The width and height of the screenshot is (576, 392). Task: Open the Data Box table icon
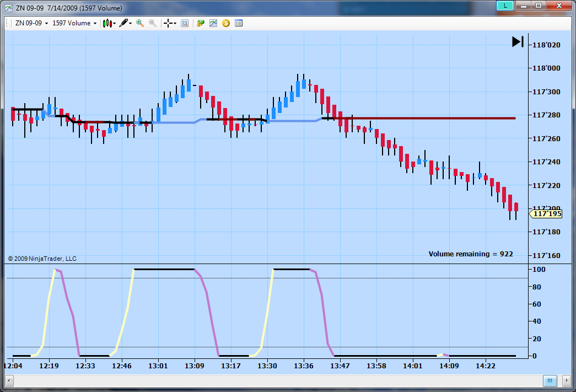point(239,23)
